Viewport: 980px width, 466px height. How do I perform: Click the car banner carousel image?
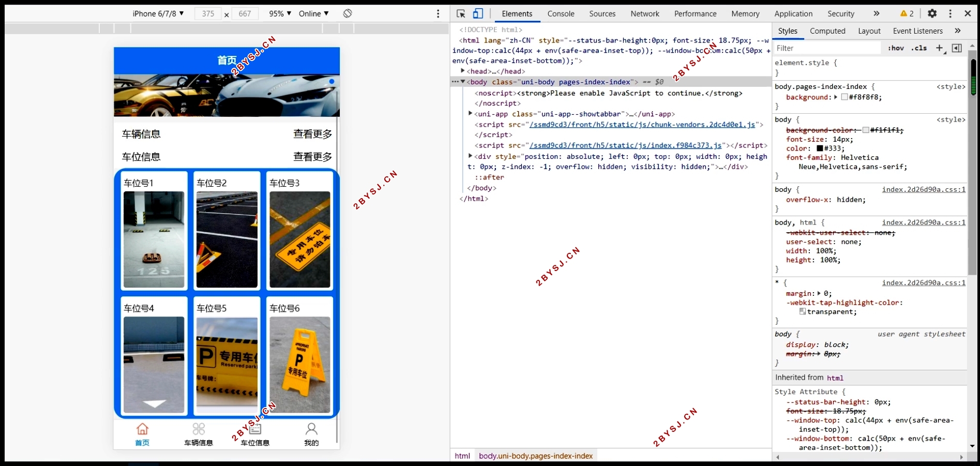227,96
